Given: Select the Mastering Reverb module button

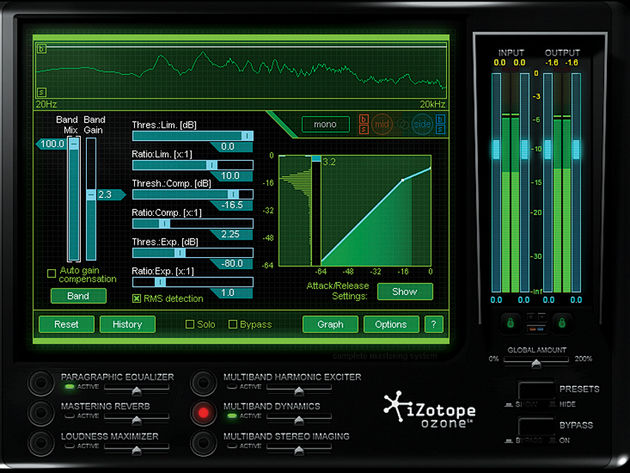Looking at the screenshot, I should pyautogui.click(x=41, y=412).
